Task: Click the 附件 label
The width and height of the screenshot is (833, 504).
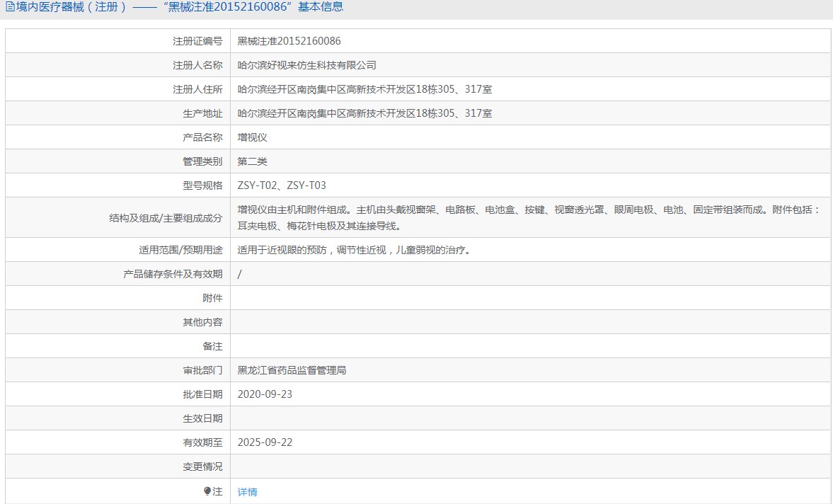Action: coord(212,298)
